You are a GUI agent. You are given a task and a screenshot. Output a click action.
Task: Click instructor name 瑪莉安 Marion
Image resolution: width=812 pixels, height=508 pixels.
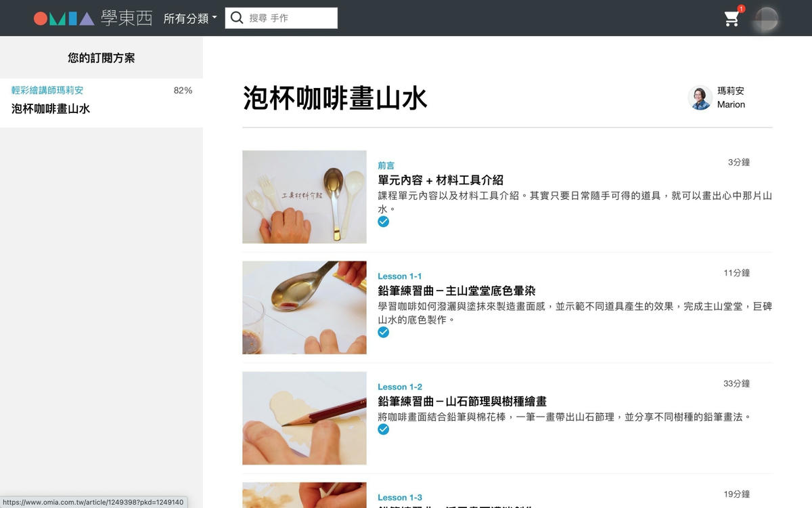731,98
